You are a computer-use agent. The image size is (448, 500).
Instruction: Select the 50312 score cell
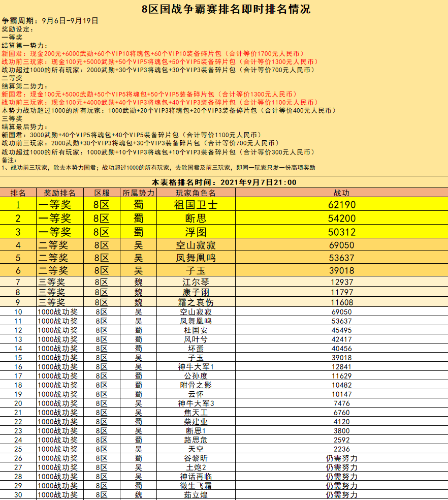point(341,232)
